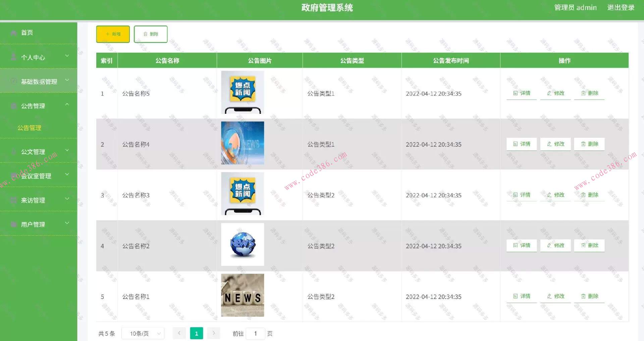This screenshot has height=341, width=644.
Task: Click the 基础数据管理 sidebar icon
Action: 13,81
